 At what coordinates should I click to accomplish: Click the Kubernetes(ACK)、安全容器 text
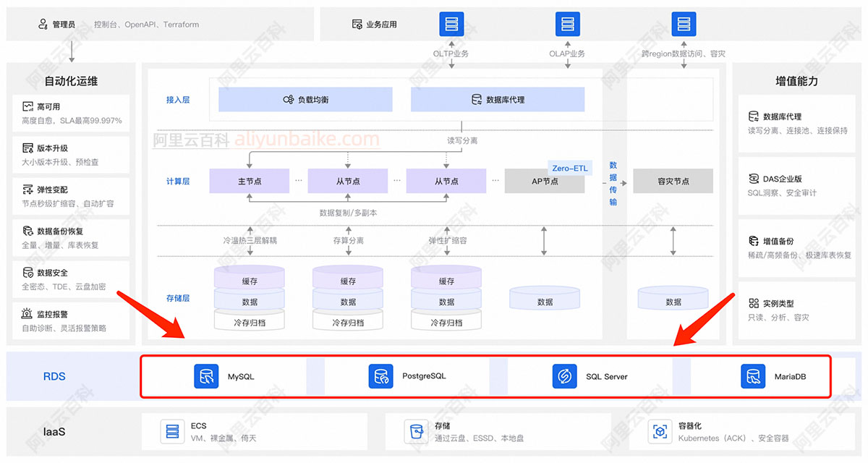click(x=733, y=438)
